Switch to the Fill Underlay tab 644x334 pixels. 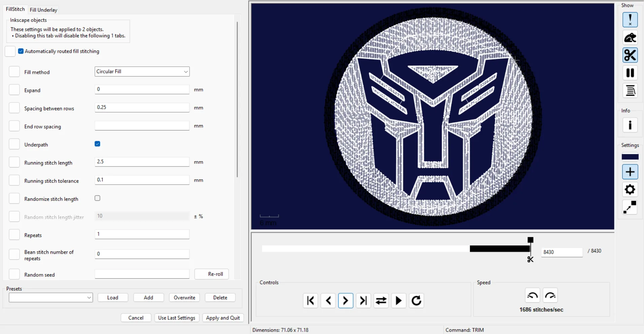[43, 10]
